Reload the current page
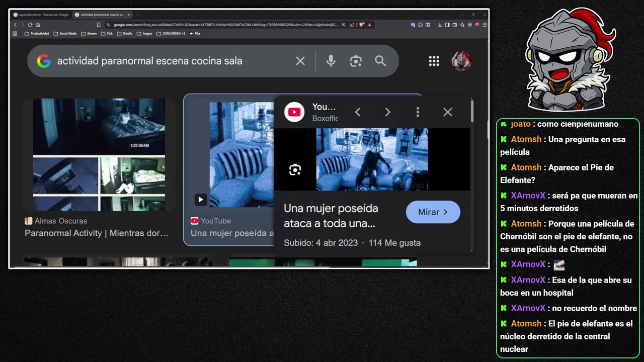644x362 pixels. click(x=30, y=25)
